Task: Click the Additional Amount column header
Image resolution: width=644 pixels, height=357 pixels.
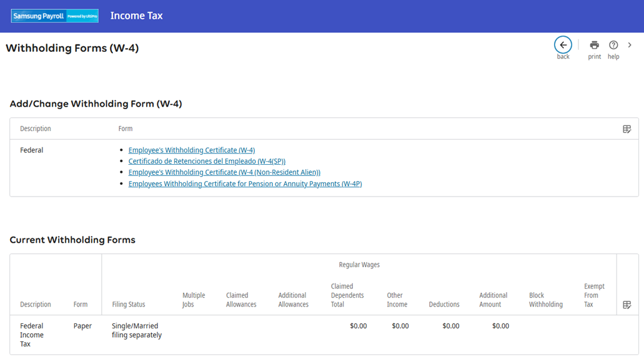Action: coord(493,300)
